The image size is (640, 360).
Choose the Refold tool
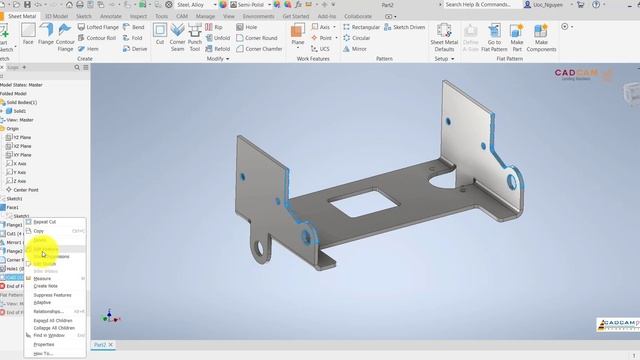[218, 49]
